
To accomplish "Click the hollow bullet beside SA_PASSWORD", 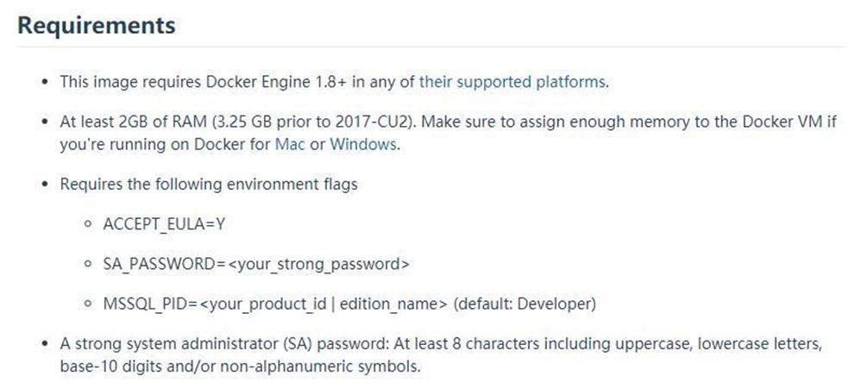I will point(88,265).
